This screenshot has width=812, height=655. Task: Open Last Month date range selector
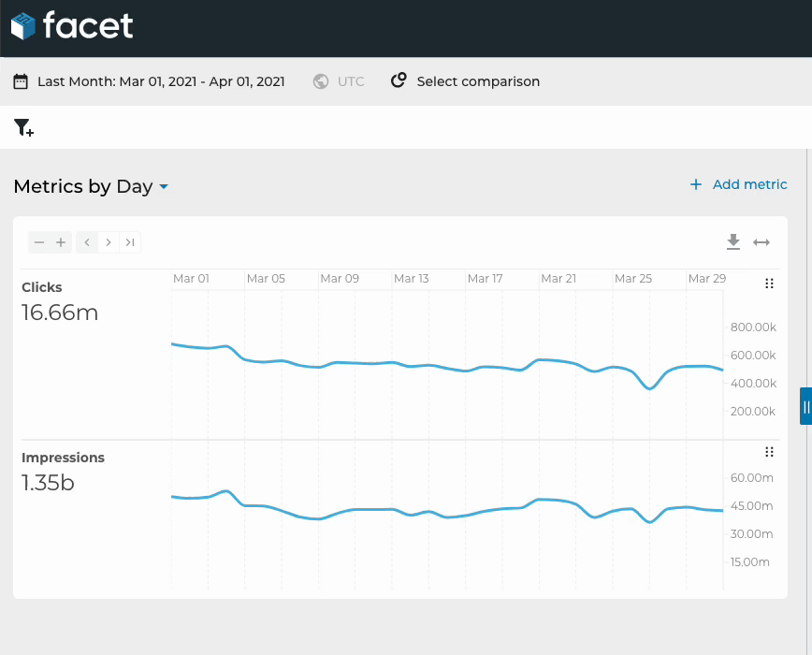tap(161, 81)
